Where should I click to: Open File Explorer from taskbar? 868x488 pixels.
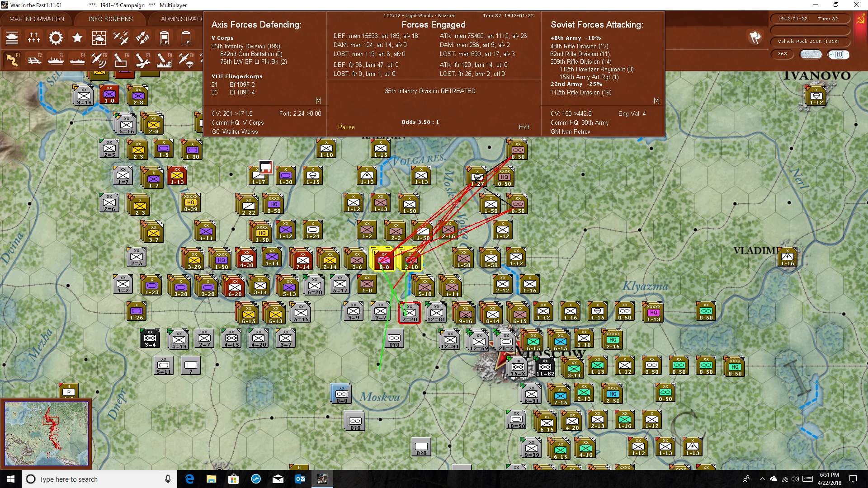[212, 479]
